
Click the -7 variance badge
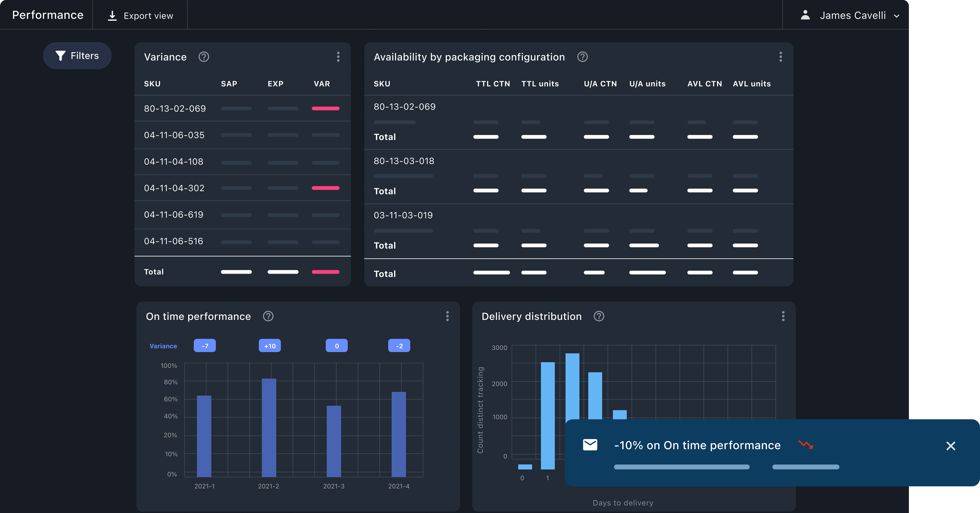coord(205,346)
